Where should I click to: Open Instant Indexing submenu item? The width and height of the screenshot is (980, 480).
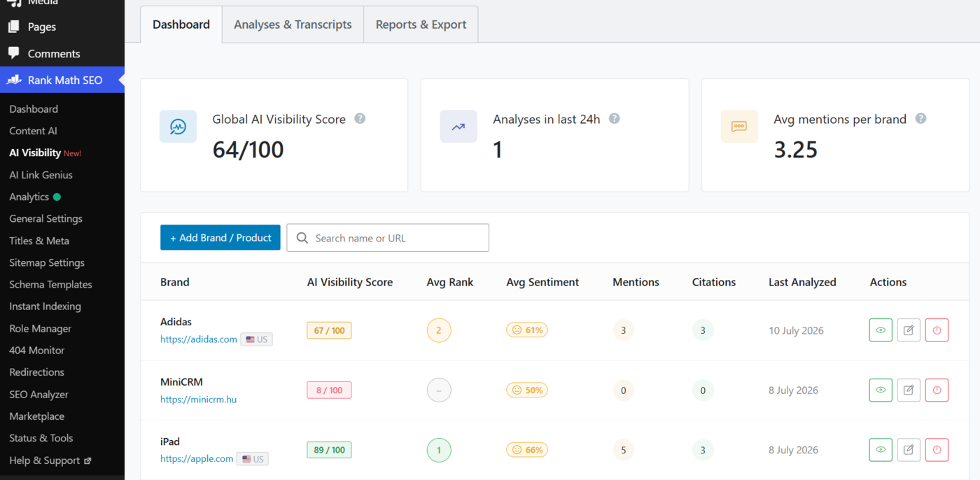[x=45, y=306]
